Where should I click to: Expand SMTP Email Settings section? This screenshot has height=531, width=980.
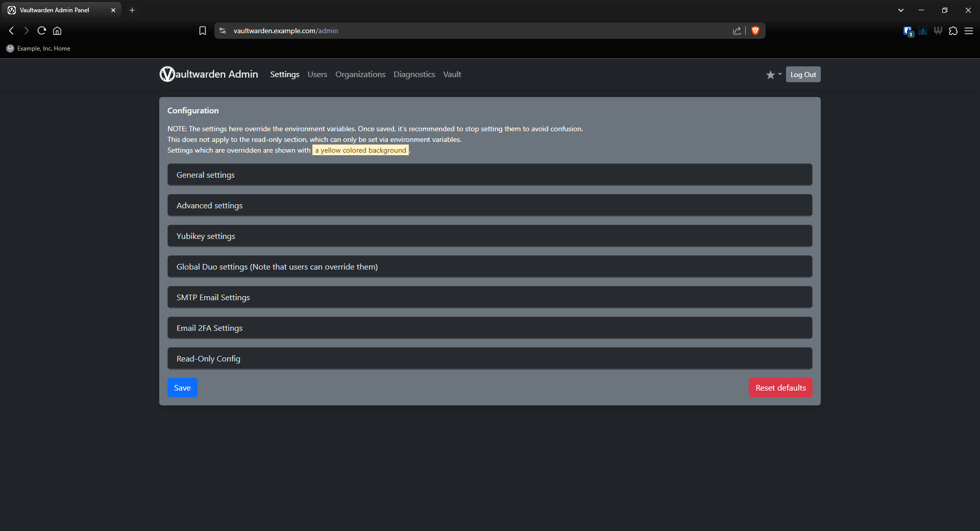(489, 297)
